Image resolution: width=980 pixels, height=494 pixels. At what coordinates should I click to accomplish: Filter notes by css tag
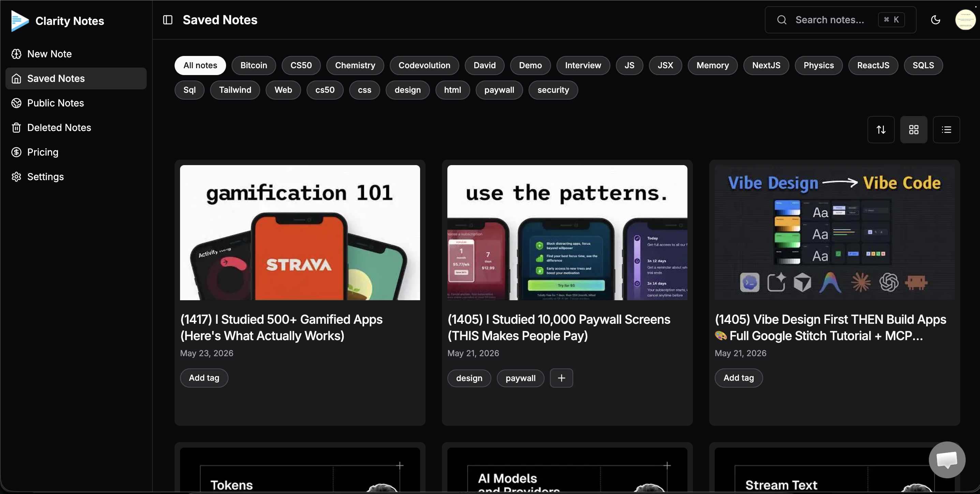(x=365, y=90)
